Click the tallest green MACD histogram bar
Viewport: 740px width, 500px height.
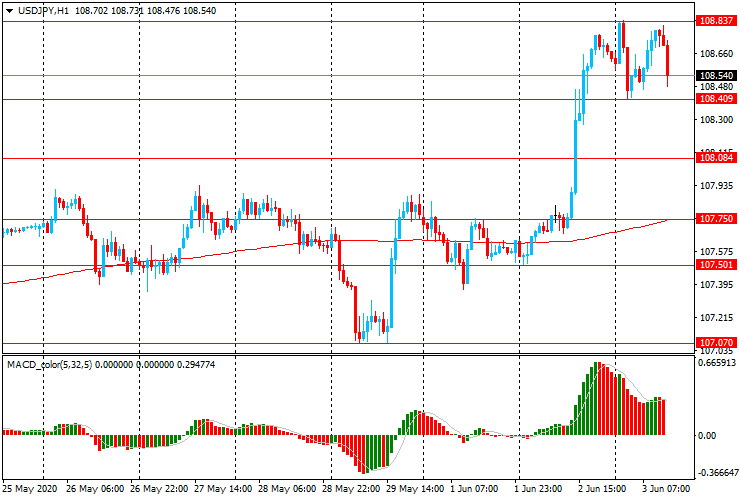595,398
